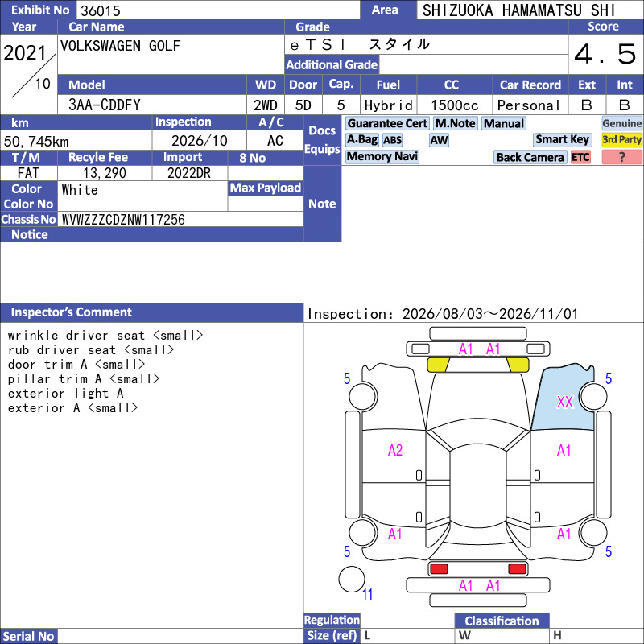Click the A-Bag equipment badge
This screenshot has height=644, width=644.
click(361, 139)
